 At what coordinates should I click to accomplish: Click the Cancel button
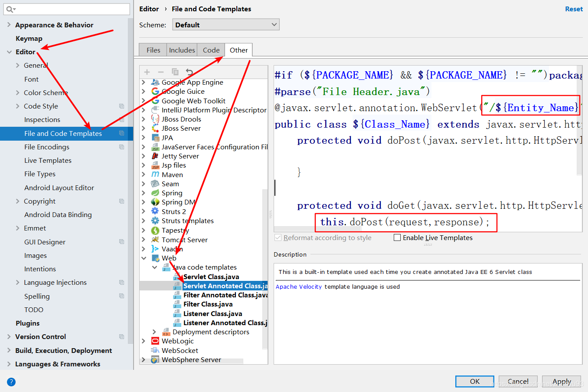[x=518, y=381]
